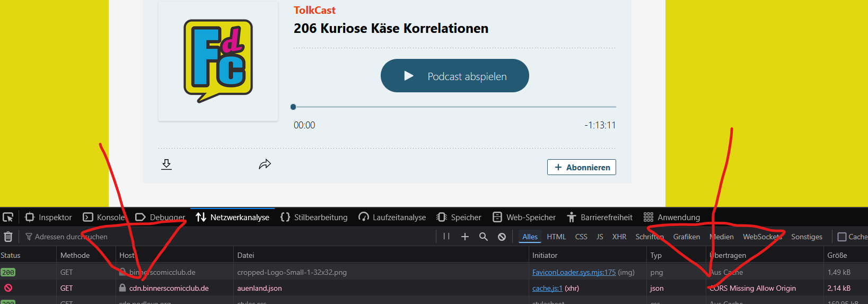The height and width of the screenshot is (304, 868).
Task: Filter requests by Grafiken
Action: [x=687, y=237]
